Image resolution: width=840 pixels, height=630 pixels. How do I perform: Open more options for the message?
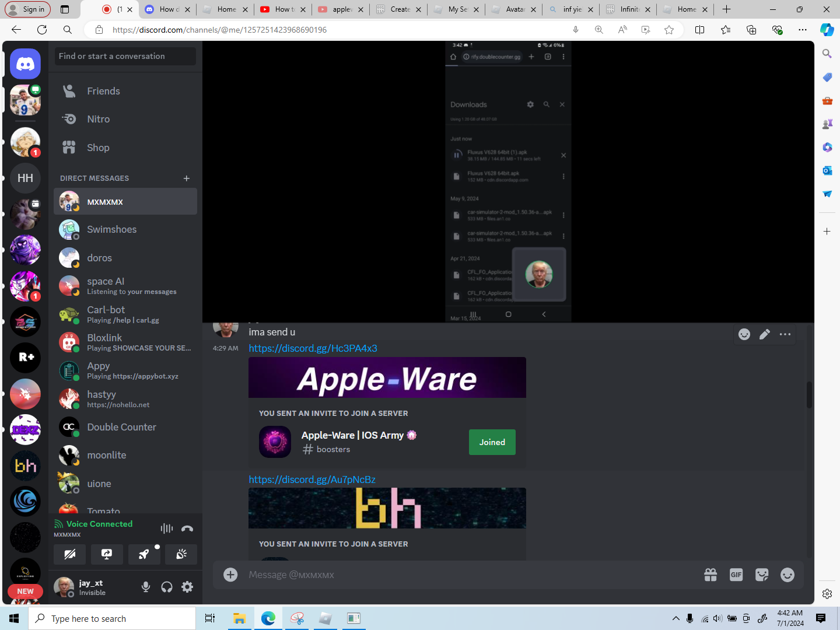click(x=785, y=334)
